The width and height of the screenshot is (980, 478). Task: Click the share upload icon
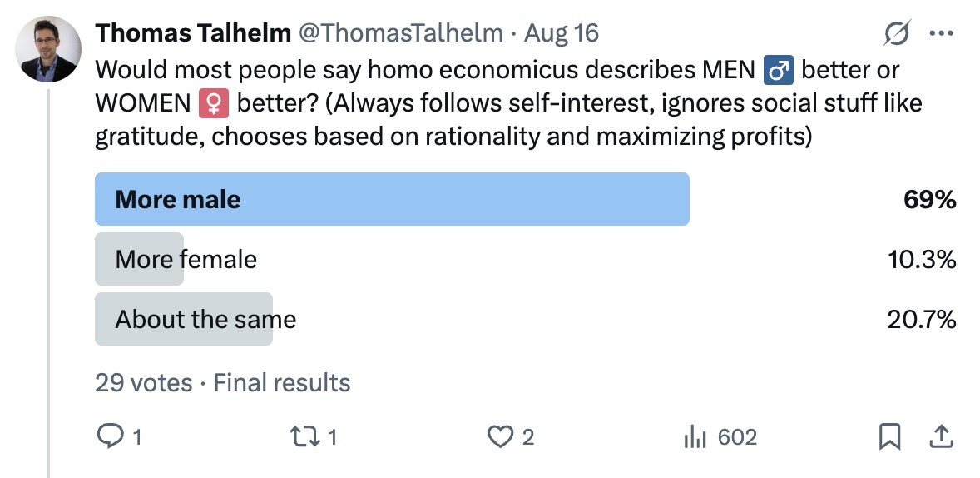tap(941, 436)
